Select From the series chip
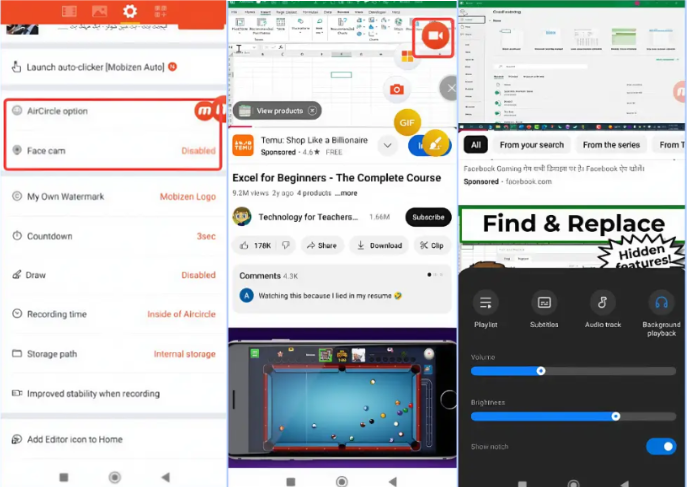This screenshot has width=687, height=487. (611, 145)
